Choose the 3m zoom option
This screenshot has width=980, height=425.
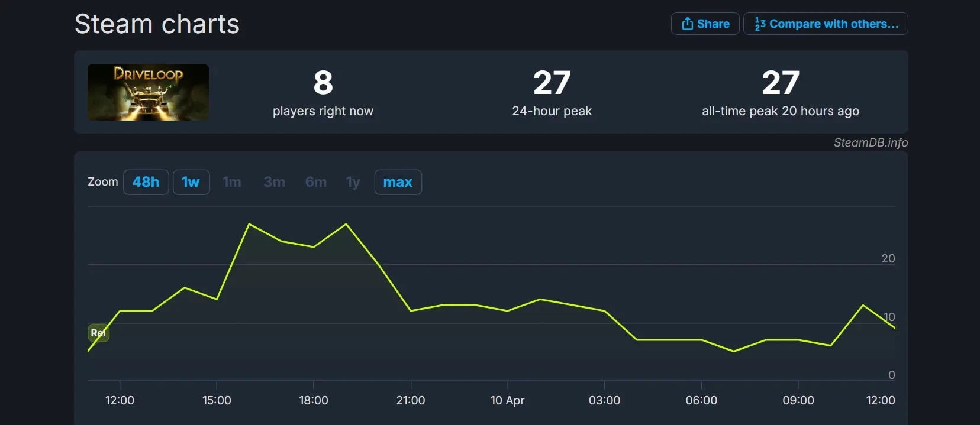point(274,182)
